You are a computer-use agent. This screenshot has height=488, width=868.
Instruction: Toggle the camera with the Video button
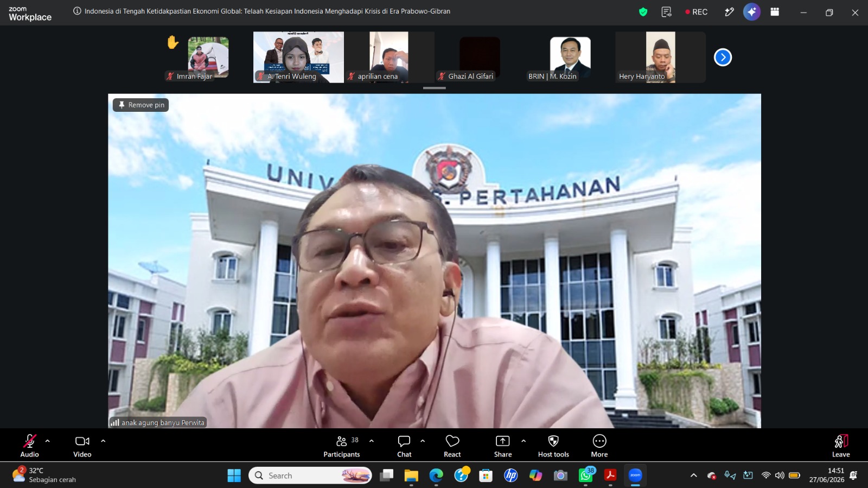pyautogui.click(x=82, y=446)
